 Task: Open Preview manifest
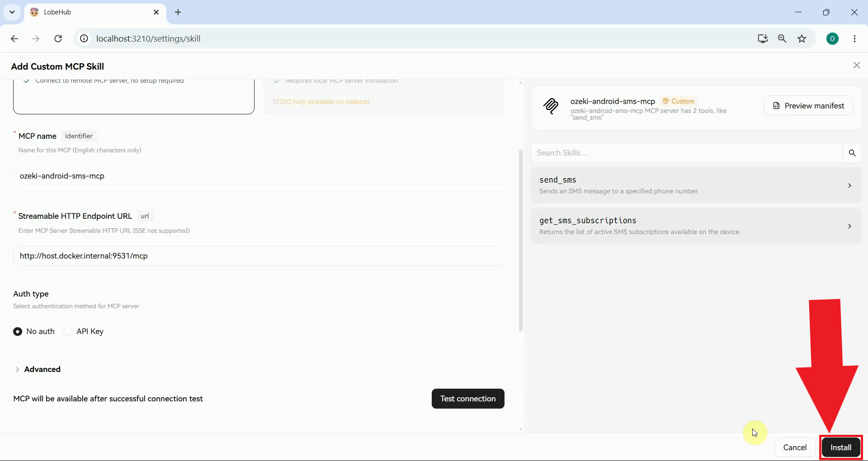coord(808,106)
